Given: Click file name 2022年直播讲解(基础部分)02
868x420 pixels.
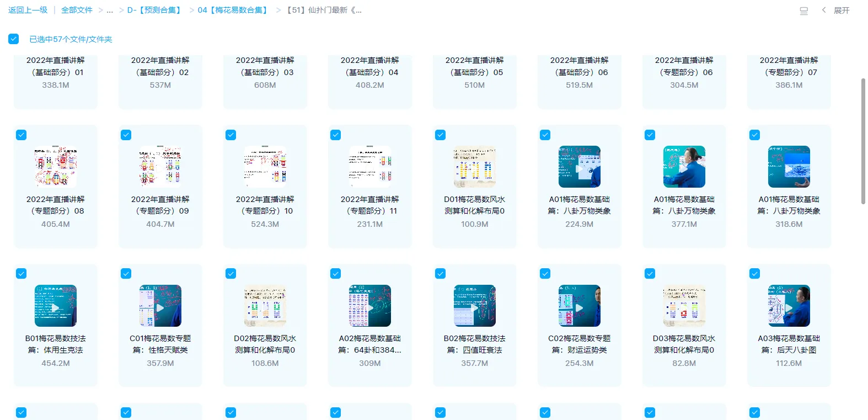Looking at the screenshot, I should click(x=160, y=66).
